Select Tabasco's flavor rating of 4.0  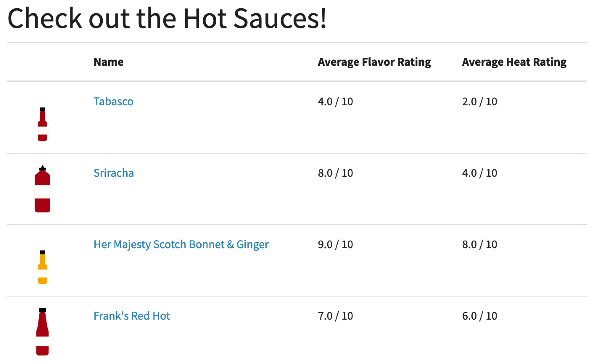(336, 102)
